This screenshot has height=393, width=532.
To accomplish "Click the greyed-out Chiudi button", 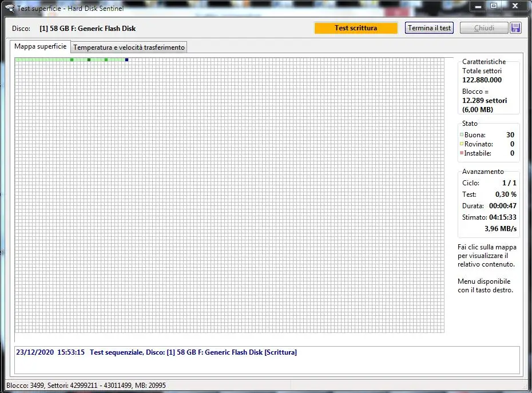I will click(x=484, y=28).
